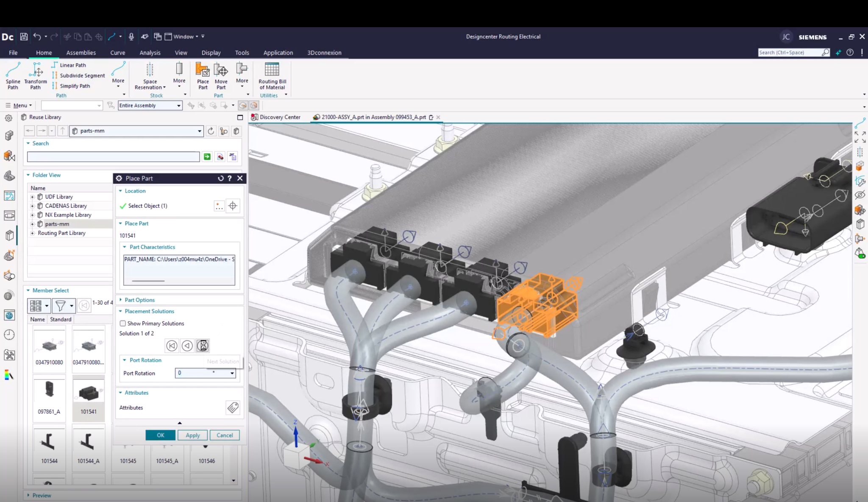868x502 pixels.
Task: Go to previous solution button
Action: 187,346
